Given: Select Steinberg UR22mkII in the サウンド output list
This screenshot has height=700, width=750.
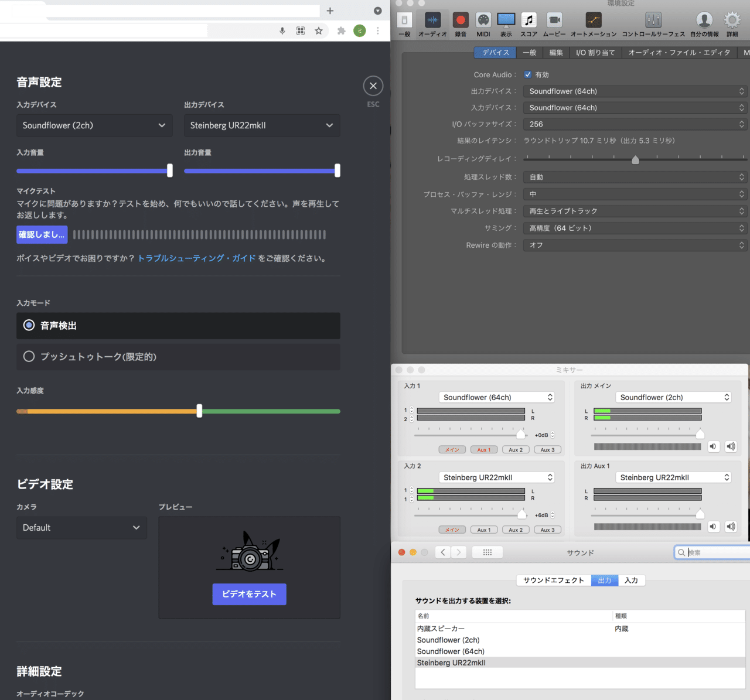Looking at the screenshot, I should pyautogui.click(x=580, y=663).
